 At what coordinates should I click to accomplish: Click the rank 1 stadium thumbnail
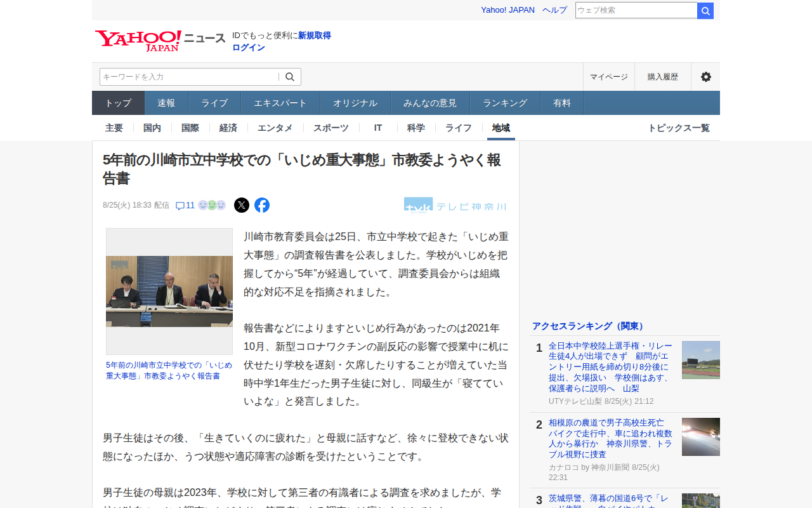coord(701,360)
